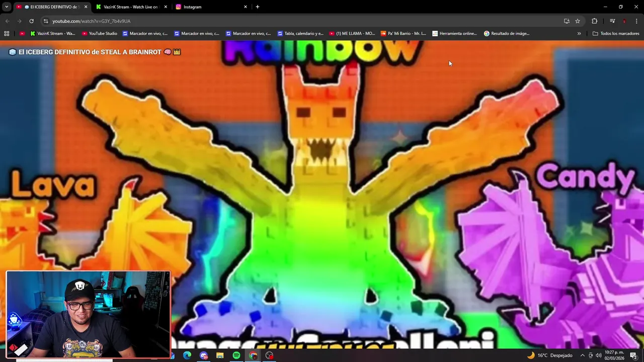644x362 pixels.
Task: Open the media controls button
Action: 612,21
